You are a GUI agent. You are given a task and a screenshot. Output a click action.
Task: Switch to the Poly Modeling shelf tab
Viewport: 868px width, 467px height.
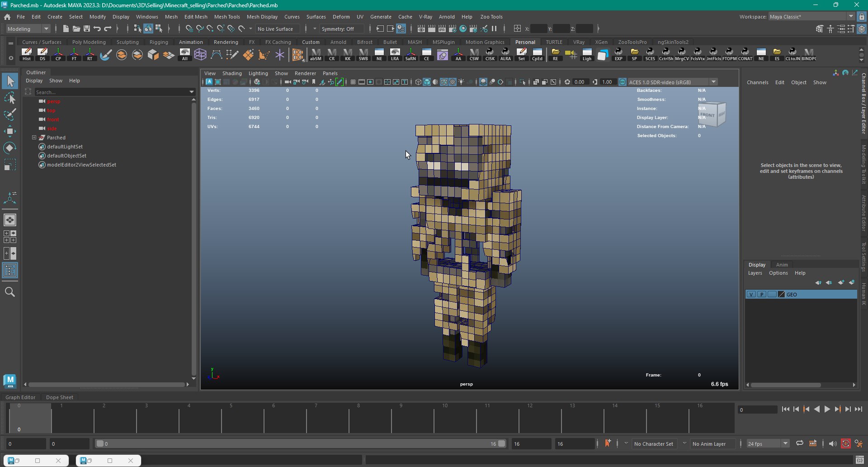click(89, 42)
